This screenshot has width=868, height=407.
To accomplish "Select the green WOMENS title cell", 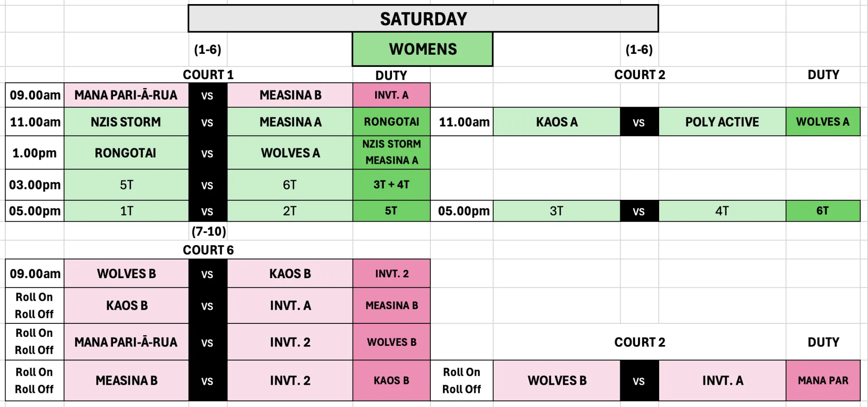I will pos(423,49).
